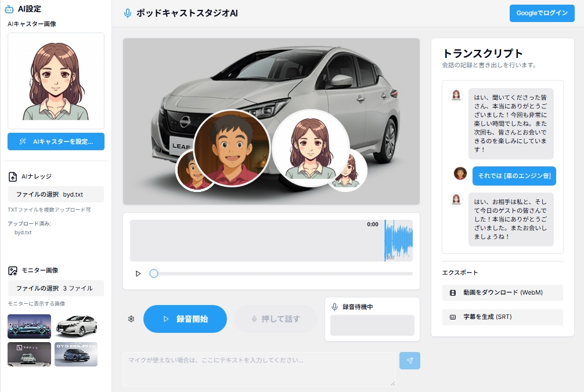Click the モニター画像 picture icon
Image resolution: width=584 pixels, height=392 pixels.
pos(13,271)
